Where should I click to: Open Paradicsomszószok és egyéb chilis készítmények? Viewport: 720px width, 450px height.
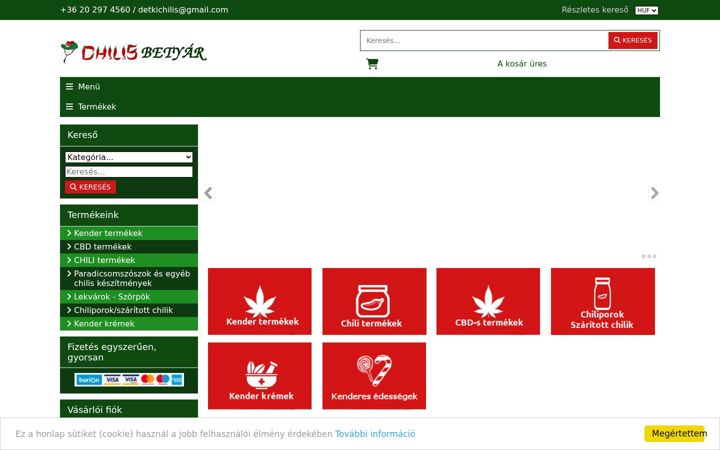pos(129,278)
